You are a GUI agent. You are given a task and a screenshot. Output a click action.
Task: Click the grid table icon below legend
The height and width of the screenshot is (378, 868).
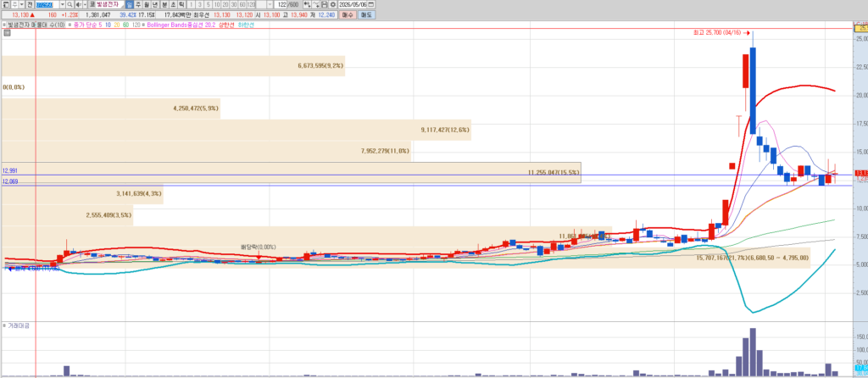[x=6, y=33]
